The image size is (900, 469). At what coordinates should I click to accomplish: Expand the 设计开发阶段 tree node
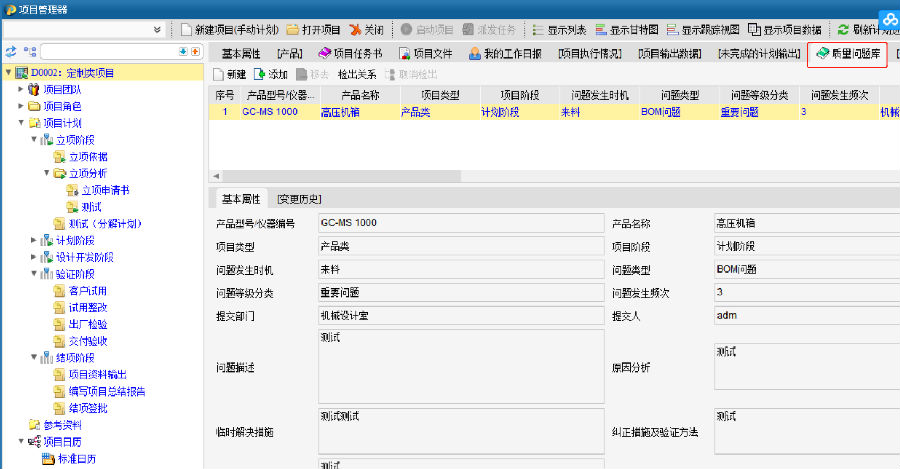pos(34,257)
